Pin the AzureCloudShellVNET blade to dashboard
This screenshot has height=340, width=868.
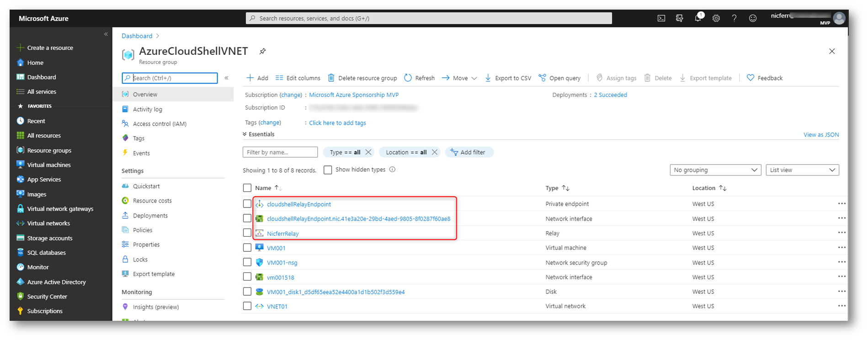point(262,51)
